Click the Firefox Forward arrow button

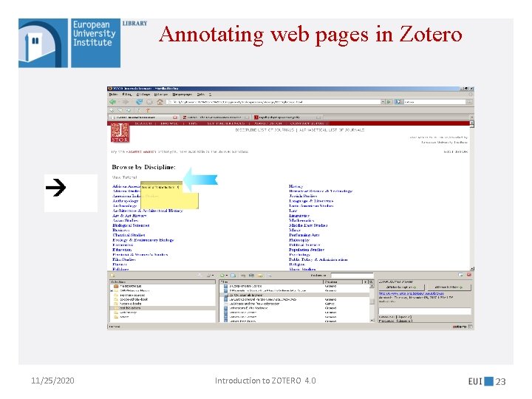(126, 102)
